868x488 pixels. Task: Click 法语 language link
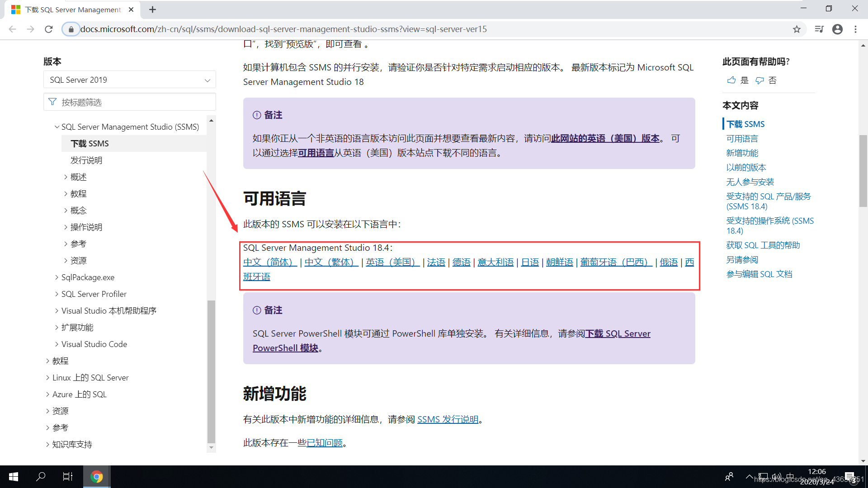pos(436,263)
